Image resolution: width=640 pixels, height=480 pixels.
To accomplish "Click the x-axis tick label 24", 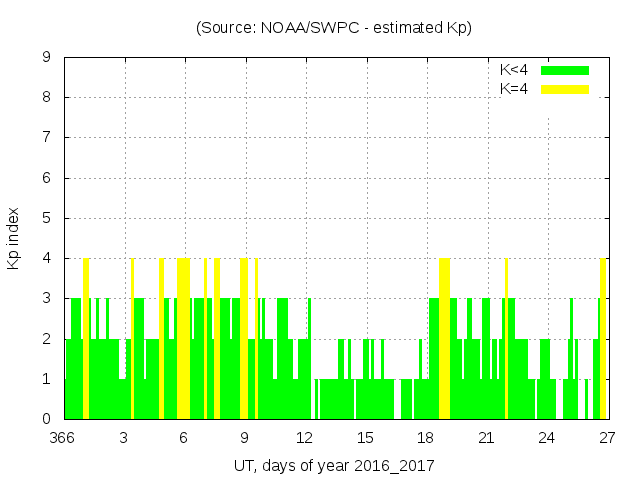I will pyautogui.click(x=546, y=437).
